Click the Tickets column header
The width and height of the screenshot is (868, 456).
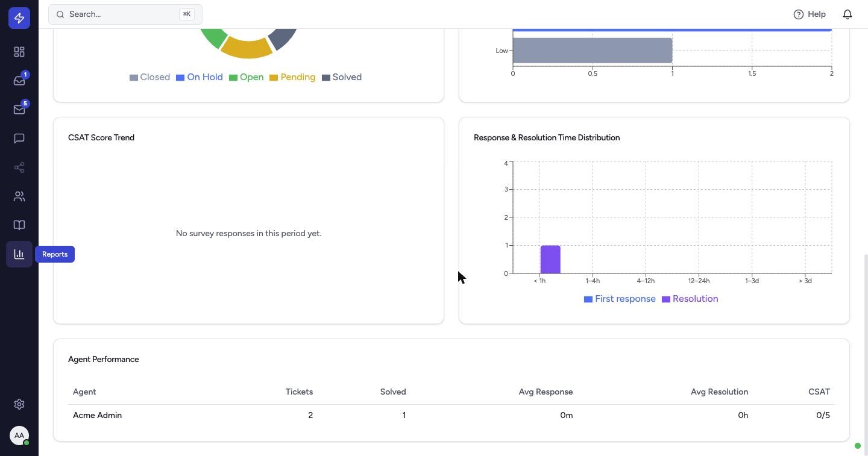click(x=299, y=392)
